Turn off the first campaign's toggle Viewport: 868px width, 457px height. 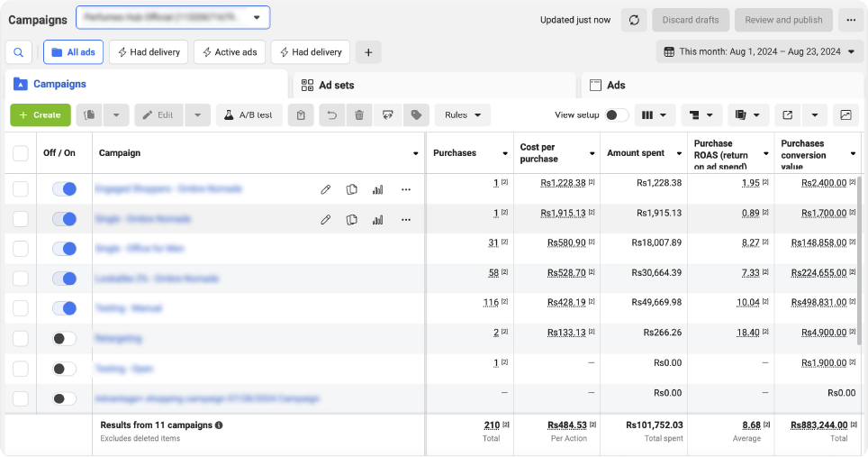point(64,189)
